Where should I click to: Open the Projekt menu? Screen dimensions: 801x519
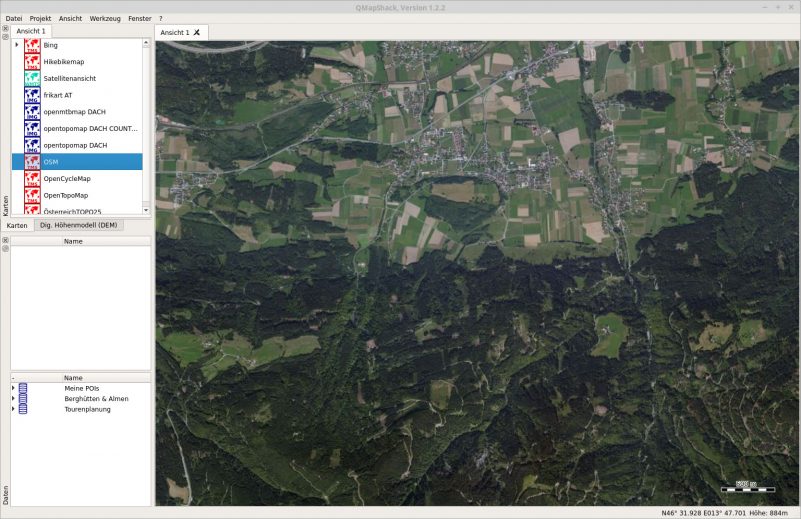[x=40, y=19]
